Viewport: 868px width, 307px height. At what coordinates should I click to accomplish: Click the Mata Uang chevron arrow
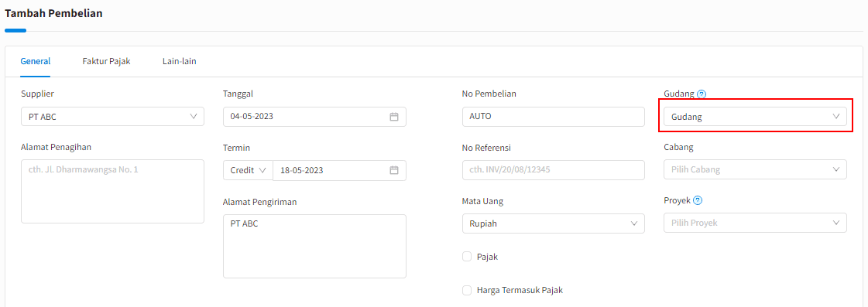(634, 223)
